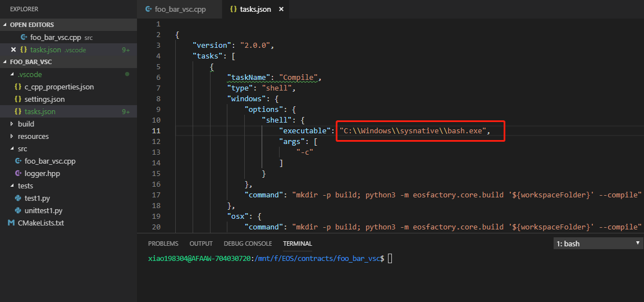Screen dimensions: 644x302
Task: Select the TERMINAL panel tab
Action: [298, 243]
